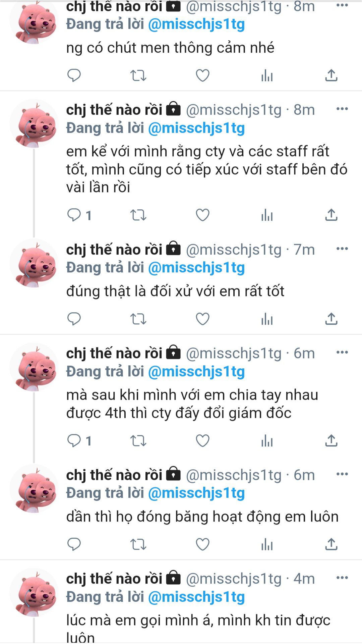View analytics for the "ng có chút men" tweet

[x=267, y=75]
